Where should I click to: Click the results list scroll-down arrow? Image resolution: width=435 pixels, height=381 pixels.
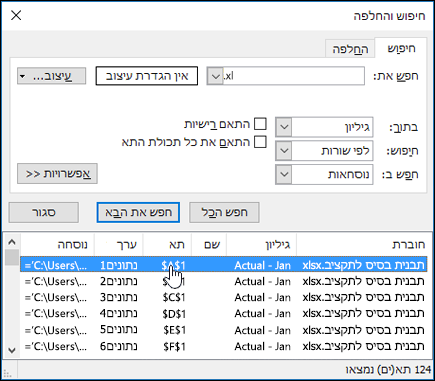tap(12, 351)
